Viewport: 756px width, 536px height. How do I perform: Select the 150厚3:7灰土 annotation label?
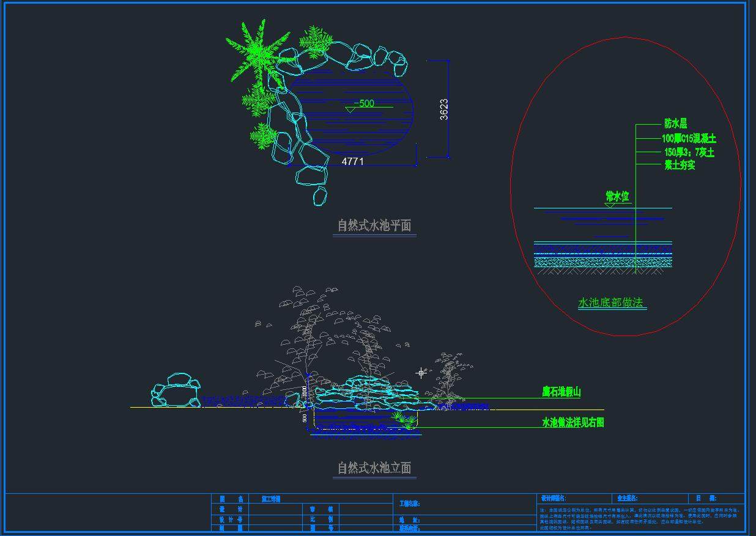coord(689,152)
